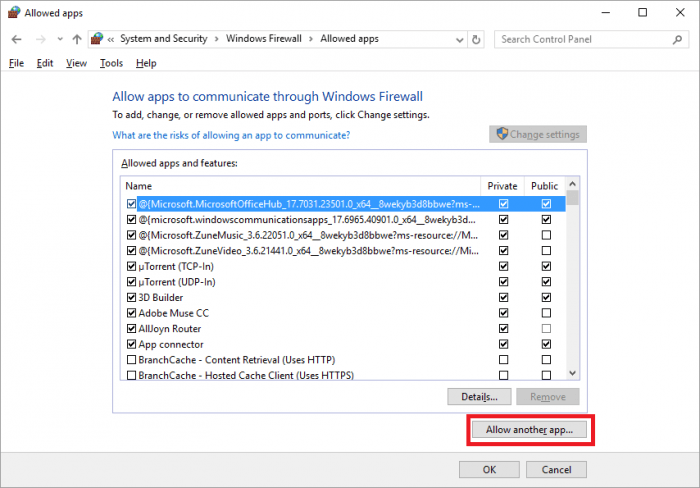Enable Public for Adobe Muse CC
This screenshot has height=488, width=700.
[x=546, y=313]
